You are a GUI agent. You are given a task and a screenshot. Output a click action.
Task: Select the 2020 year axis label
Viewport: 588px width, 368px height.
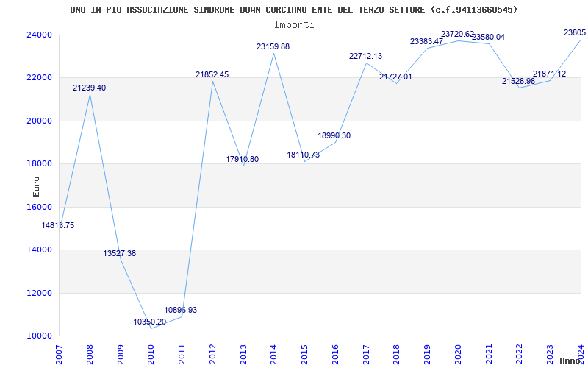[458, 355]
